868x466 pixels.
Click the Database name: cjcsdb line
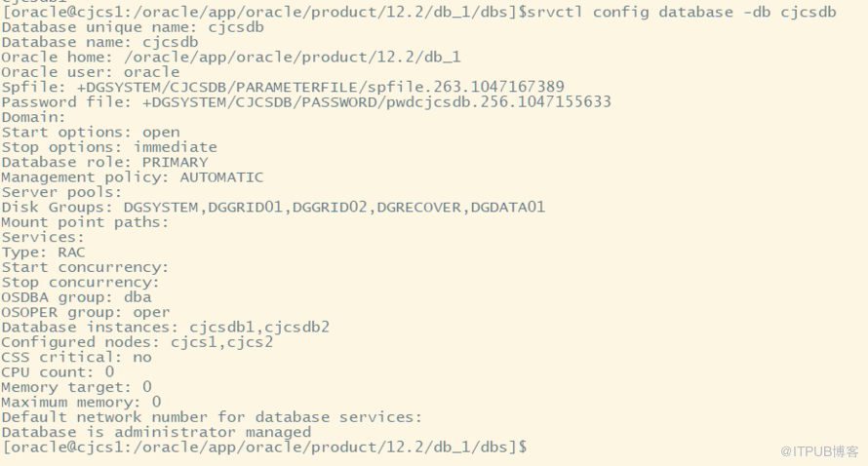click(99, 42)
